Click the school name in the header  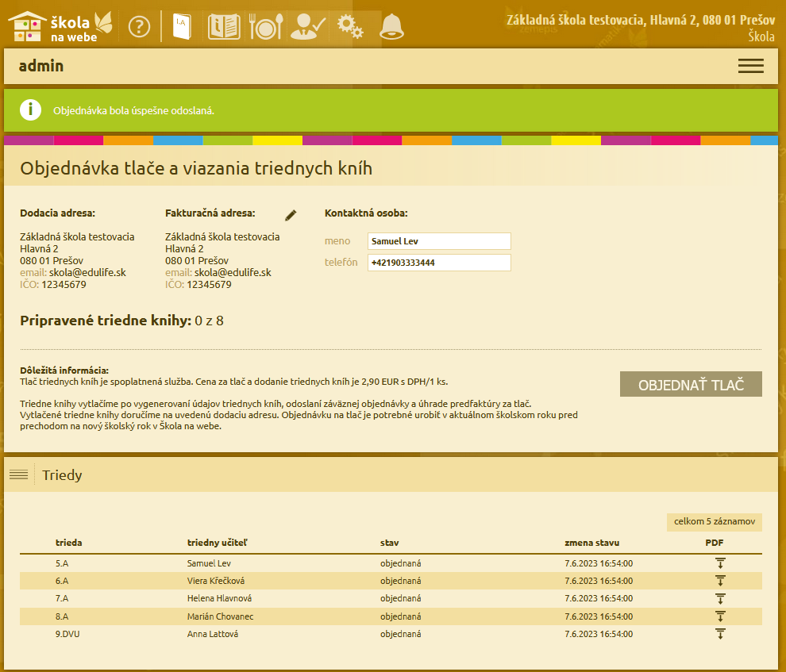click(641, 20)
